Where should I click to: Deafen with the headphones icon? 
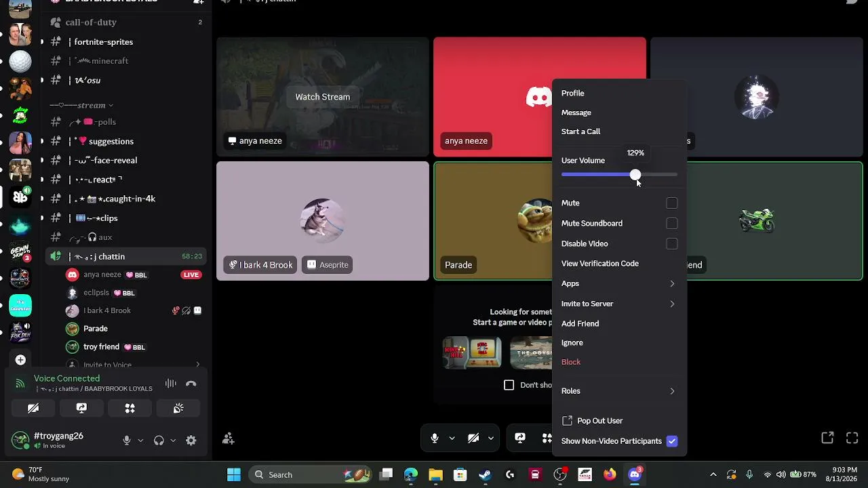(159, 441)
